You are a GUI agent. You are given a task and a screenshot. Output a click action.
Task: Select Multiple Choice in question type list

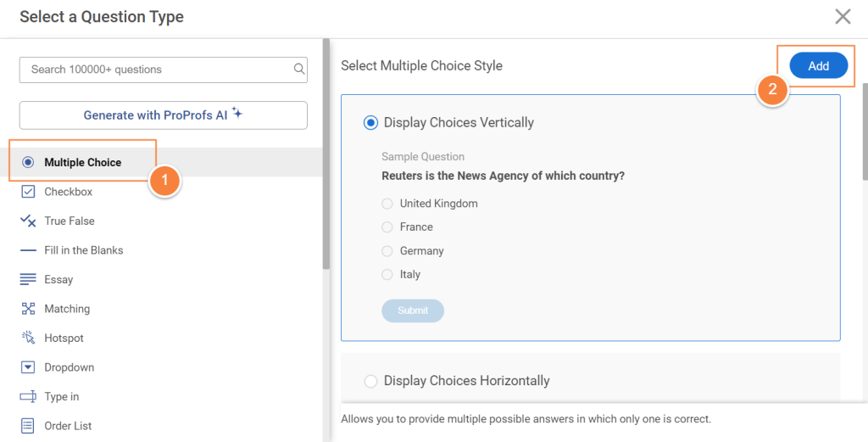pyautogui.click(x=82, y=162)
